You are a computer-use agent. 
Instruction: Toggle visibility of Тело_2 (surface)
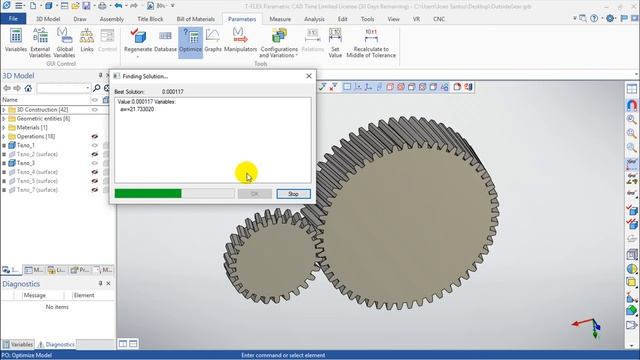(95, 154)
